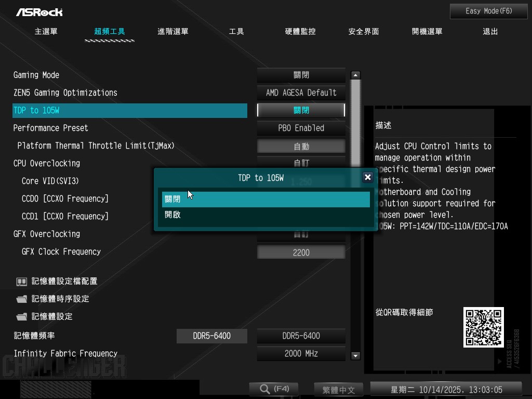Toggle the 繁體中文 language button

coord(338,390)
